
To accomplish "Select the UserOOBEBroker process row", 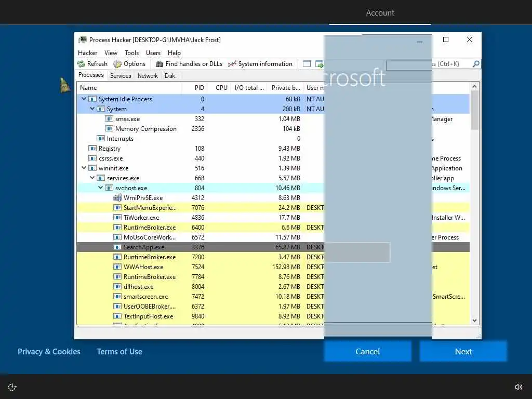I will pyautogui.click(x=273, y=306).
